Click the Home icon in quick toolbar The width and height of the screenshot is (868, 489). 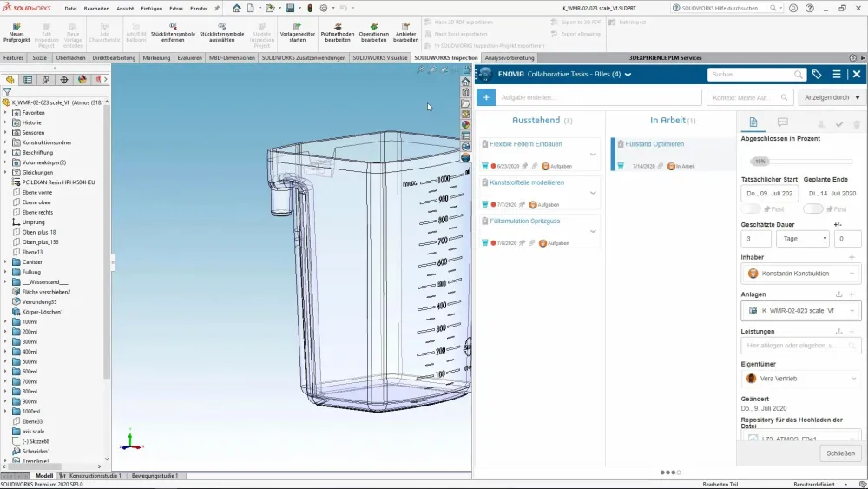pos(236,9)
